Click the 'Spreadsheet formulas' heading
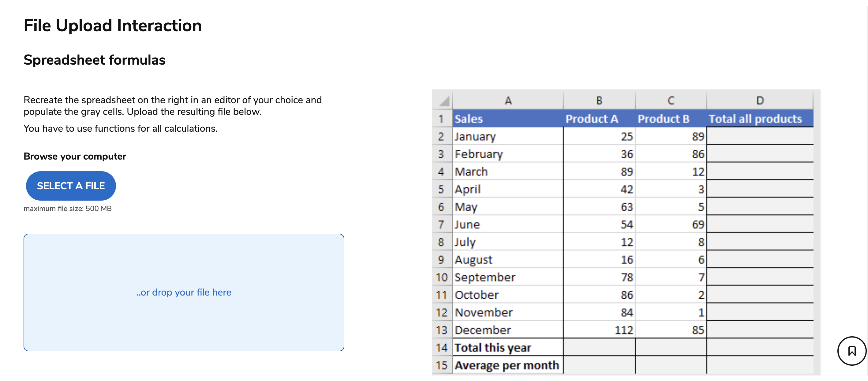The image size is (868, 381). point(94,60)
